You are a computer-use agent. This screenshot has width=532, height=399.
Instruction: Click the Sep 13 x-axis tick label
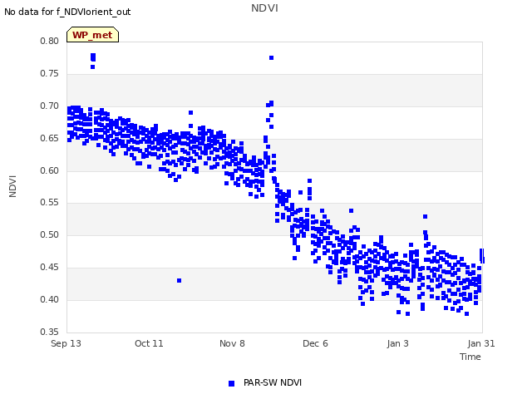point(66,343)
